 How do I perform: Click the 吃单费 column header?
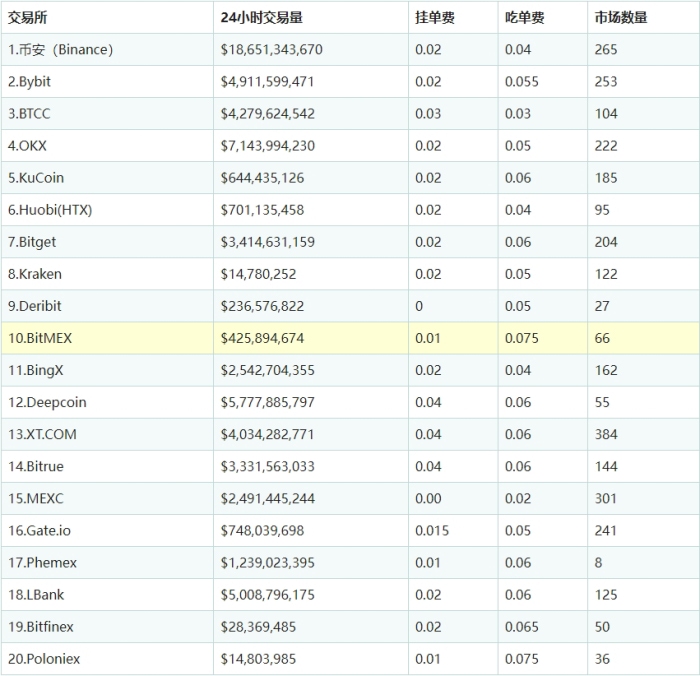[x=524, y=18]
